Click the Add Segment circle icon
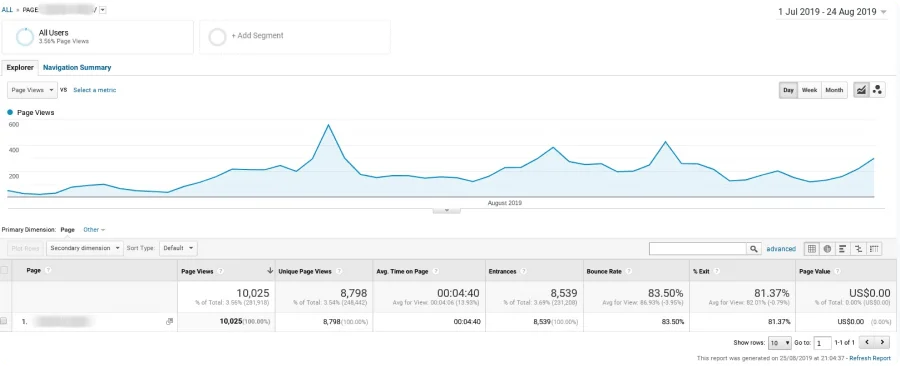This screenshot has width=900, height=366. point(218,37)
